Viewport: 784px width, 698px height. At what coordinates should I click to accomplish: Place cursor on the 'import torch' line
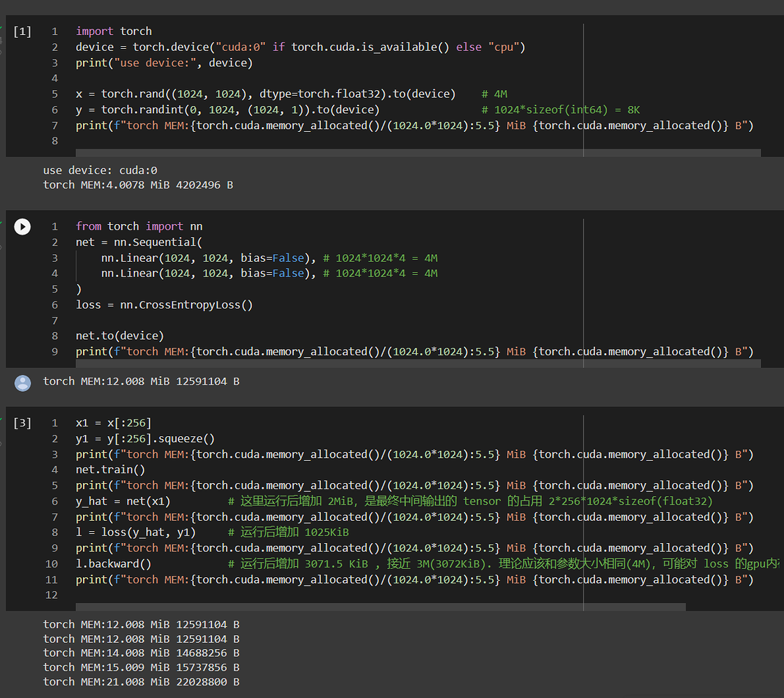pos(114,31)
